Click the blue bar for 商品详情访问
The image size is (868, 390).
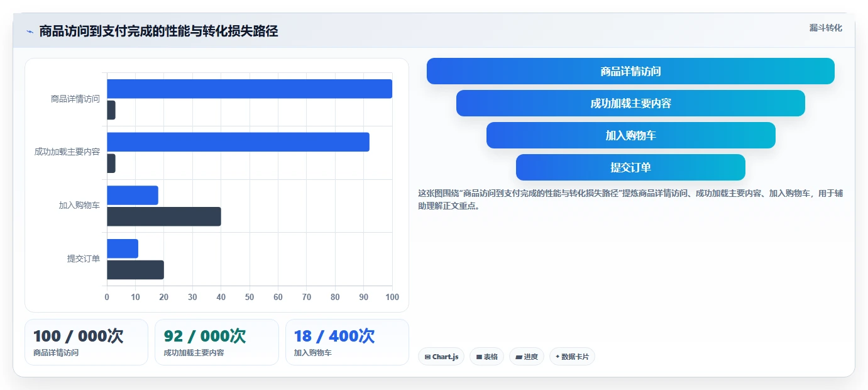coord(250,89)
